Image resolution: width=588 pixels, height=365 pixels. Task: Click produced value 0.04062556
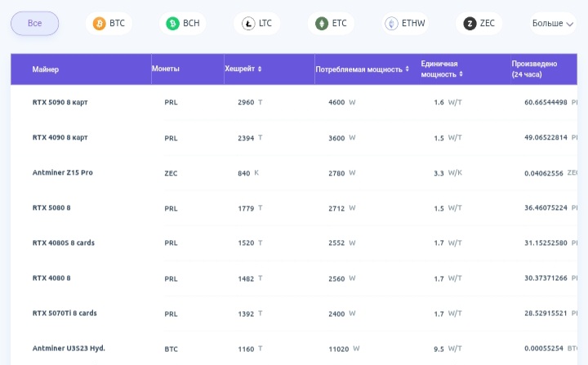[544, 173]
